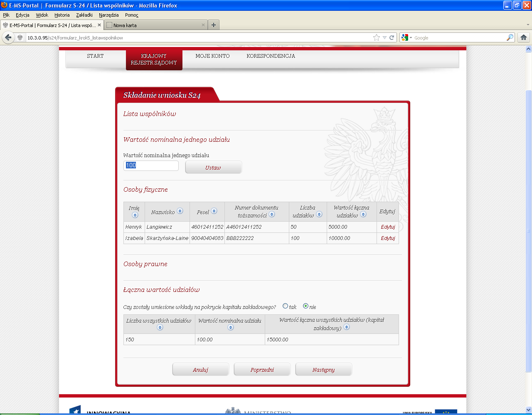Open Google search engine dropdown
This screenshot has width=532, height=415.
(x=407, y=37)
